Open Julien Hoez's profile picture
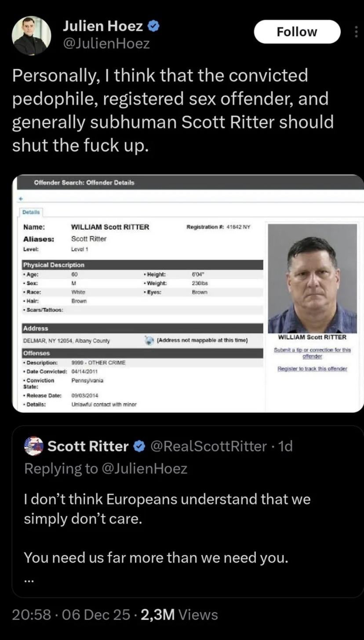Viewport: 364px width, 640px height. point(31,35)
